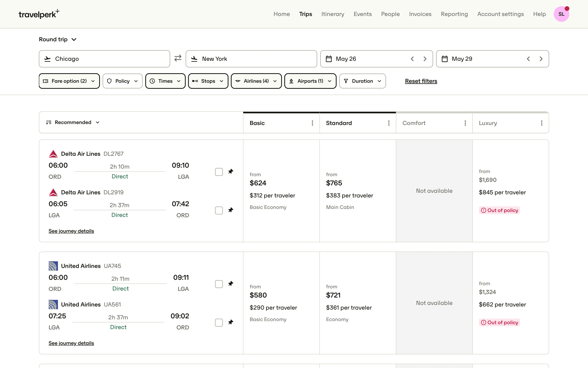Choose the $1,324 Luxury United fare
Viewport: 588px width, 368px height.
(510, 303)
